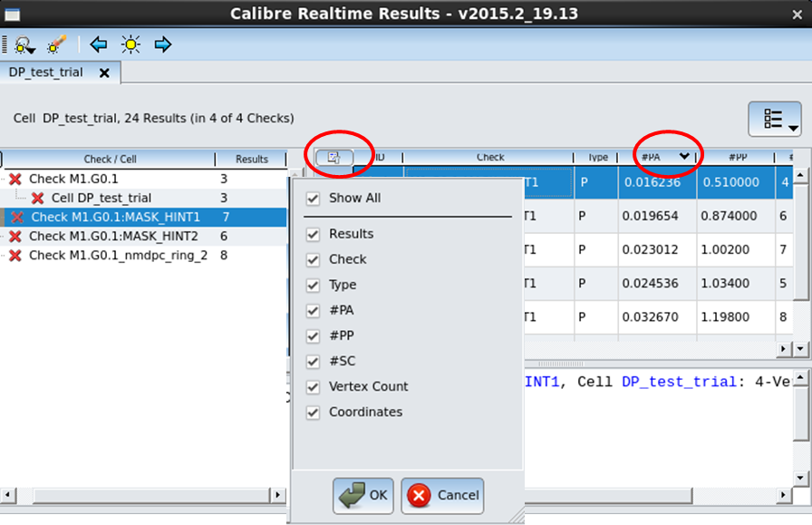
Task: Select the row with #PA 0.024536
Action: 658,284
